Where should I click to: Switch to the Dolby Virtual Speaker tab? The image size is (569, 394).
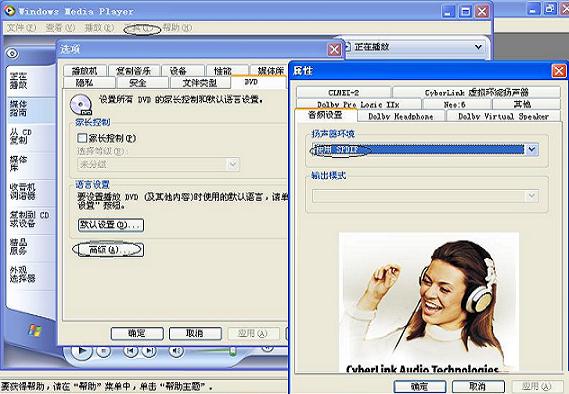pos(504,116)
